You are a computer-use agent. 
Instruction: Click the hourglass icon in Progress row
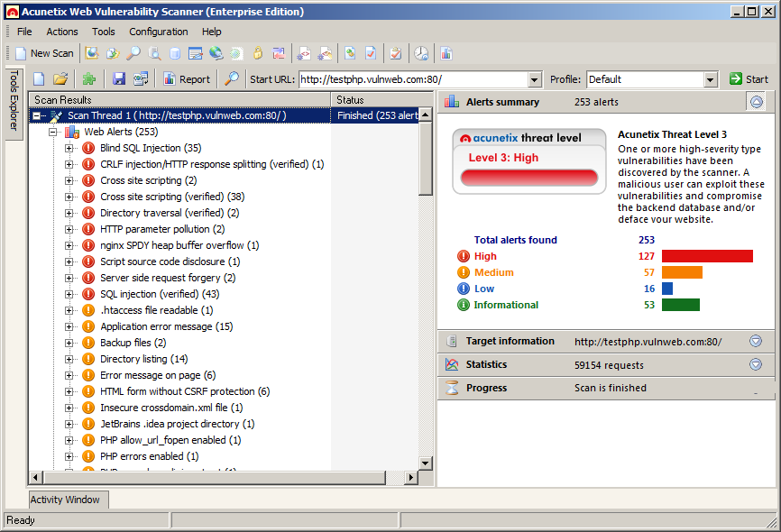452,388
